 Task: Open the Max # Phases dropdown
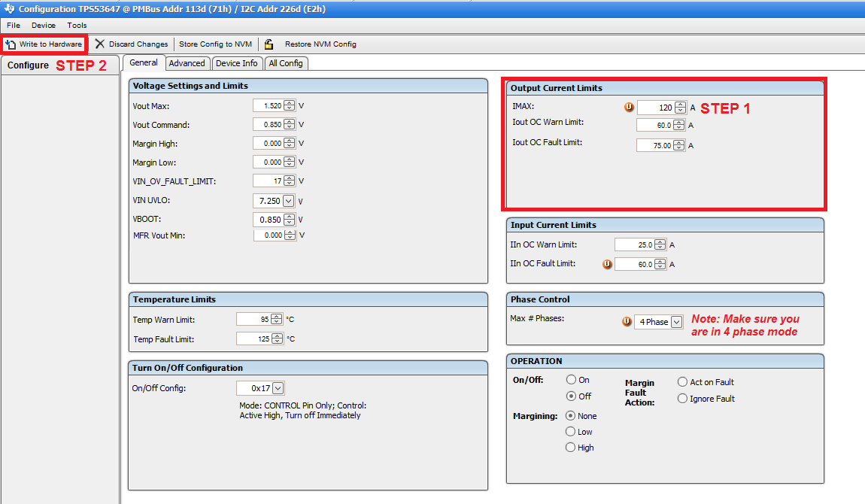[676, 322]
